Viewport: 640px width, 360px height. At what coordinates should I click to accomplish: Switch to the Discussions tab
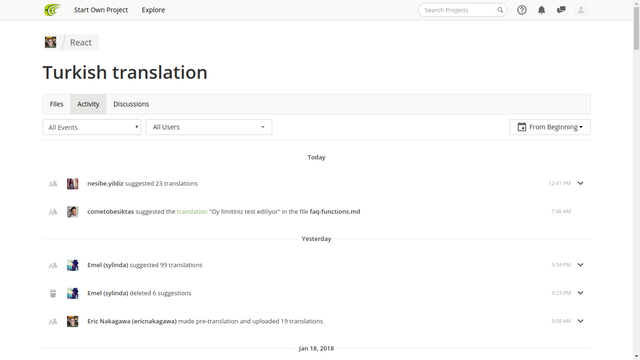(131, 104)
